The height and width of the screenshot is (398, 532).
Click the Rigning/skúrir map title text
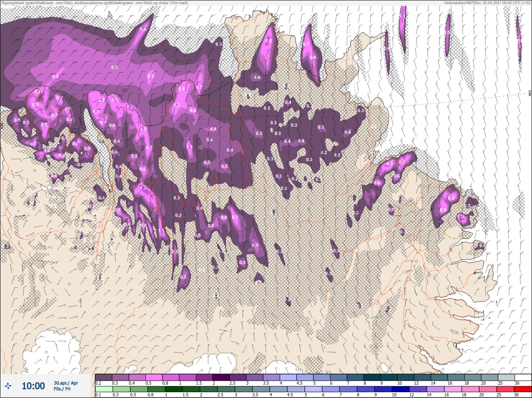pyautogui.click(x=94, y=3)
